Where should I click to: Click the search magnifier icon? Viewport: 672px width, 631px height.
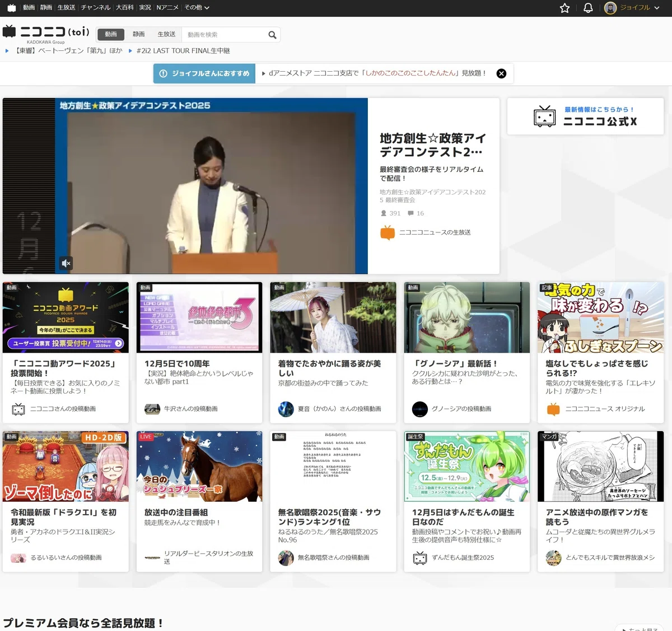(272, 35)
